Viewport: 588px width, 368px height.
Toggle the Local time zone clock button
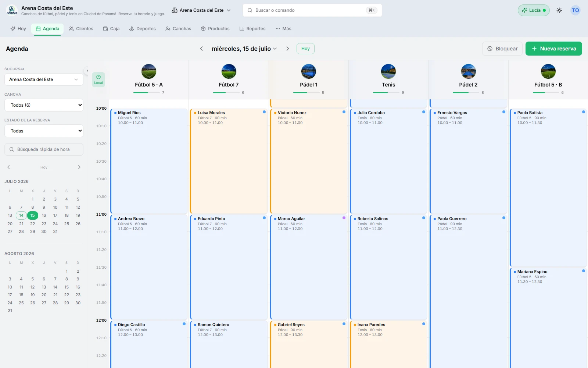[98, 79]
